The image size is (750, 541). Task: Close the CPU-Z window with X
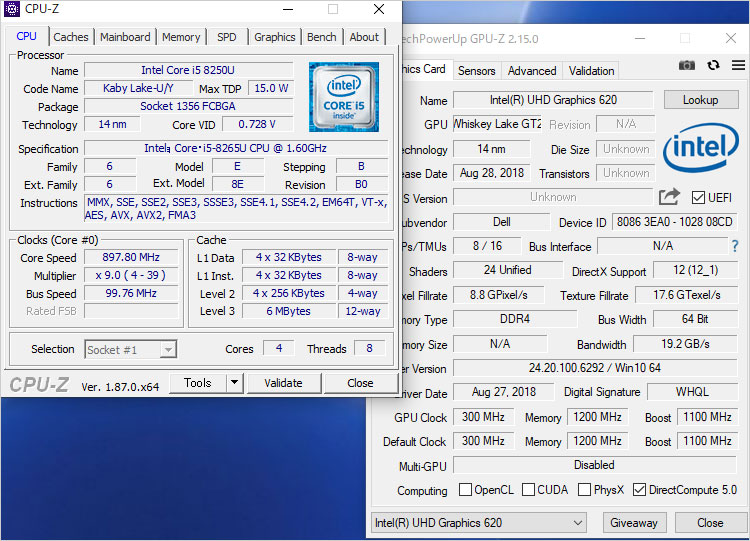coord(379,9)
